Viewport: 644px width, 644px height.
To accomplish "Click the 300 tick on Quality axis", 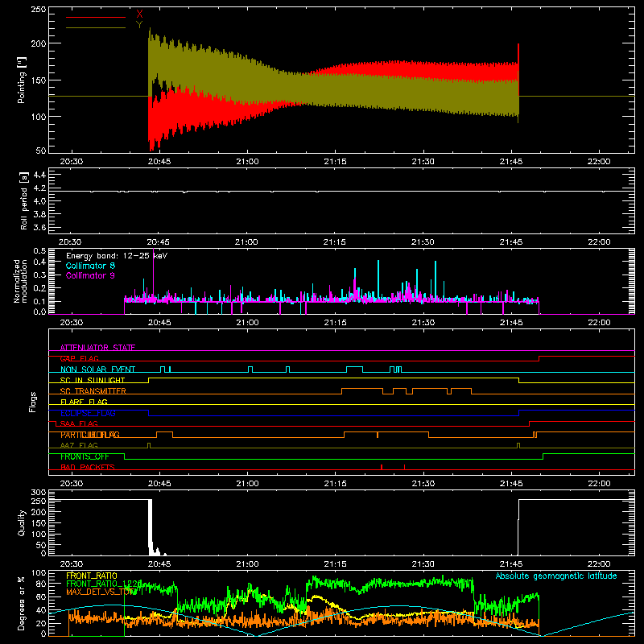I will pos(39,493).
